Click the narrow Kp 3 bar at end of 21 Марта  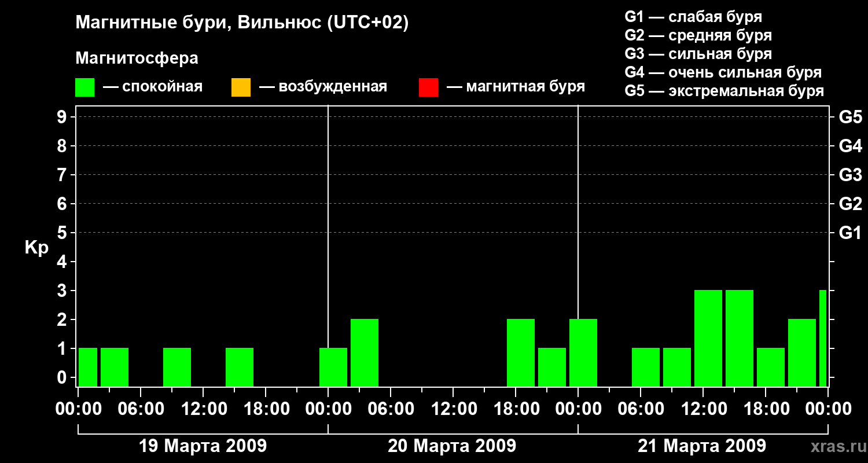click(823, 338)
